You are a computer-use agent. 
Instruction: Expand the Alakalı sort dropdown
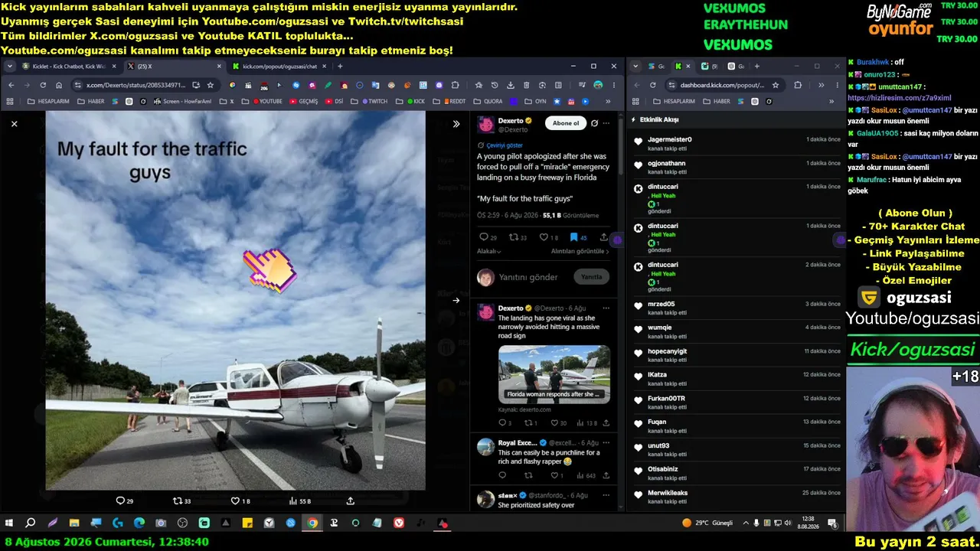pyautogui.click(x=489, y=251)
